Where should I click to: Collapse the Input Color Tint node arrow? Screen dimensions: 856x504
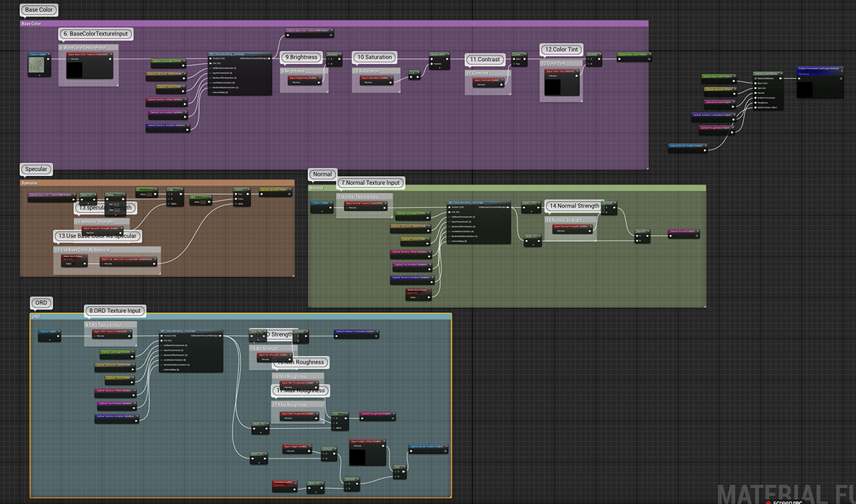(x=577, y=71)
